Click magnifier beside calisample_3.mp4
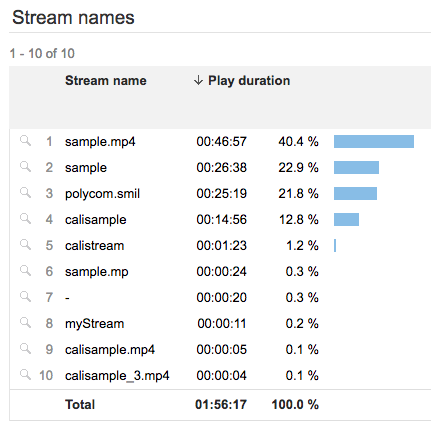 click(25, 375)
